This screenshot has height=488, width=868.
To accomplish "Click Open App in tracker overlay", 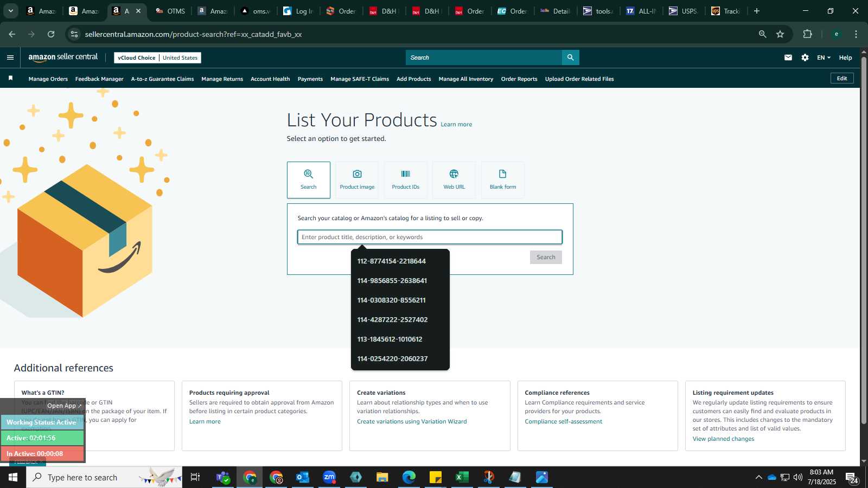I will (64, 406).
